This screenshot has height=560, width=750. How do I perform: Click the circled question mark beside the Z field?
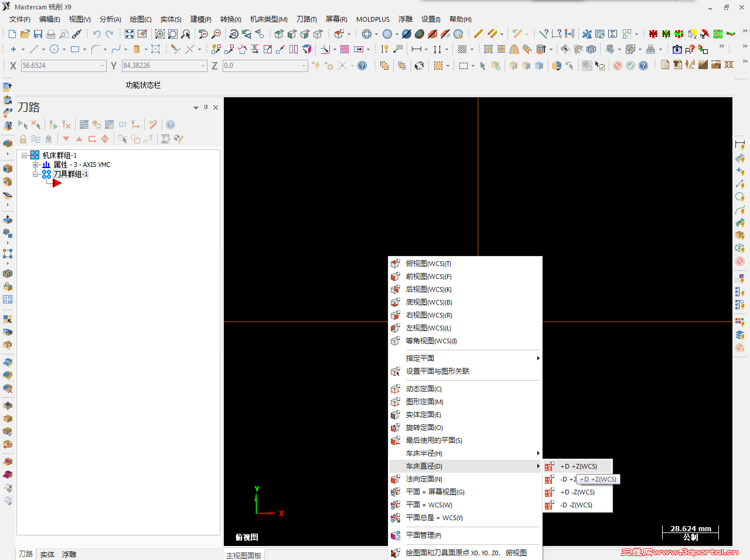[x=362, y=66]
